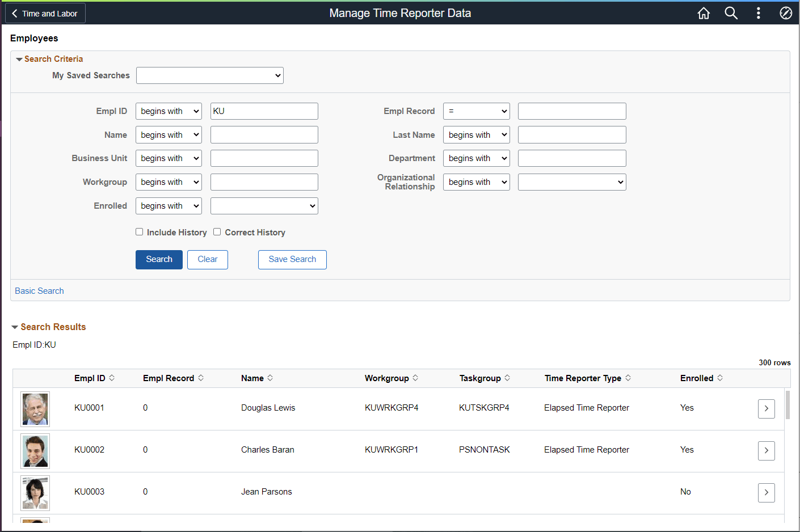This screenshot has height=532, width=800.
Task: Go back using the Time and Labor button
Action: (45, 12)
